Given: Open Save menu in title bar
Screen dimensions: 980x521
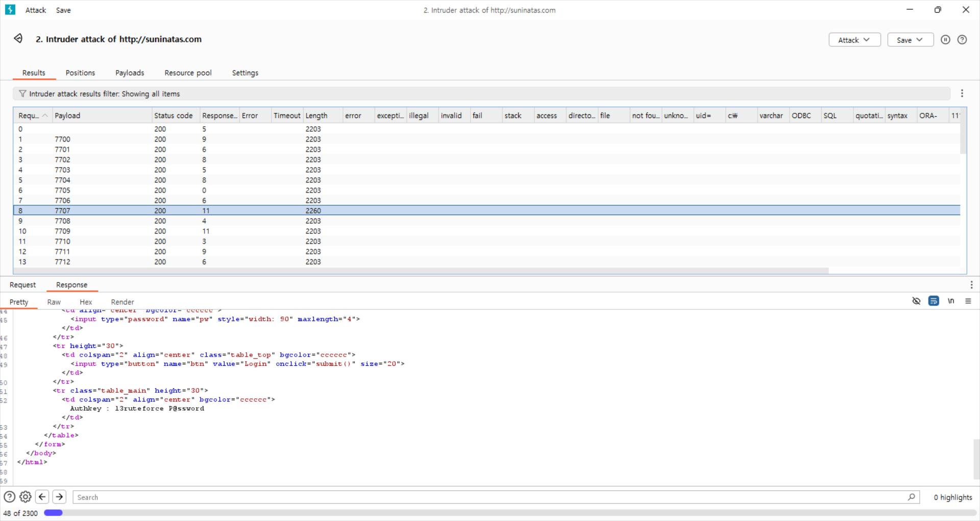Looking at the screenshot, I should click(63, 10).
